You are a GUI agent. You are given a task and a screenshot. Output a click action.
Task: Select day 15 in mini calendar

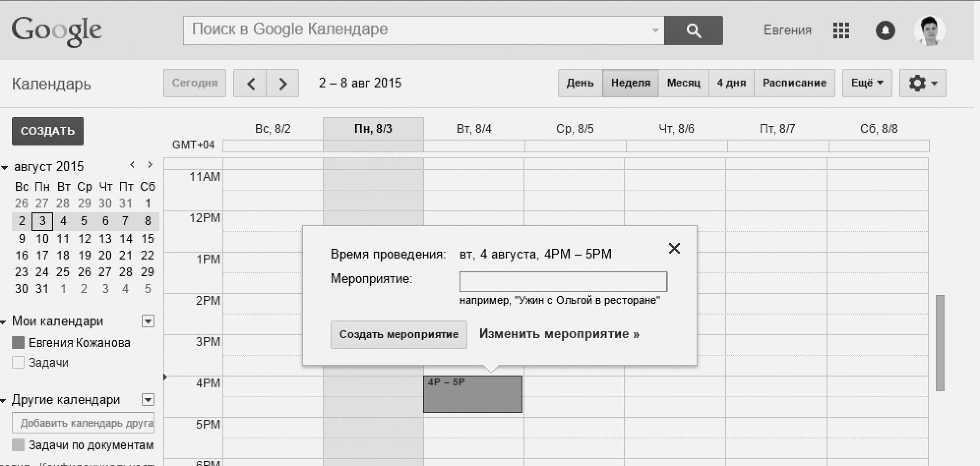pyautogui.click(x=148, y=239)
